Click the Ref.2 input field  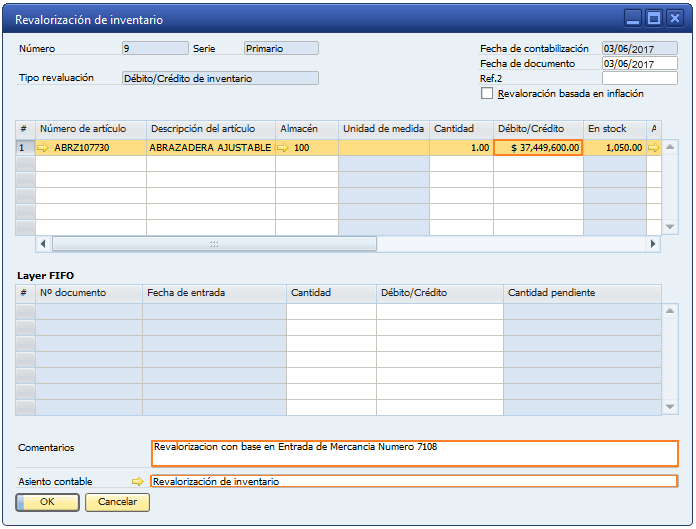click(639, 78)
